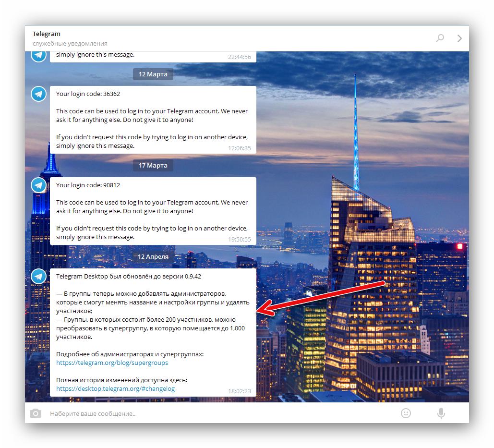
Task: Click the 'Your login code: 36362' text
Action: 88,94
